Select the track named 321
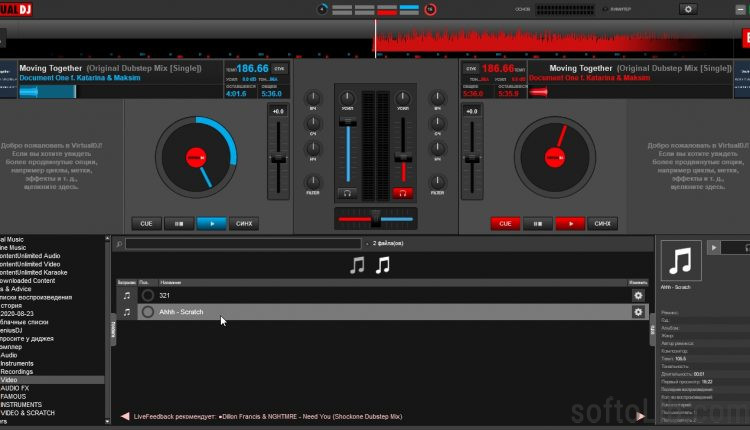750x430 pixels. pos(165,296)
